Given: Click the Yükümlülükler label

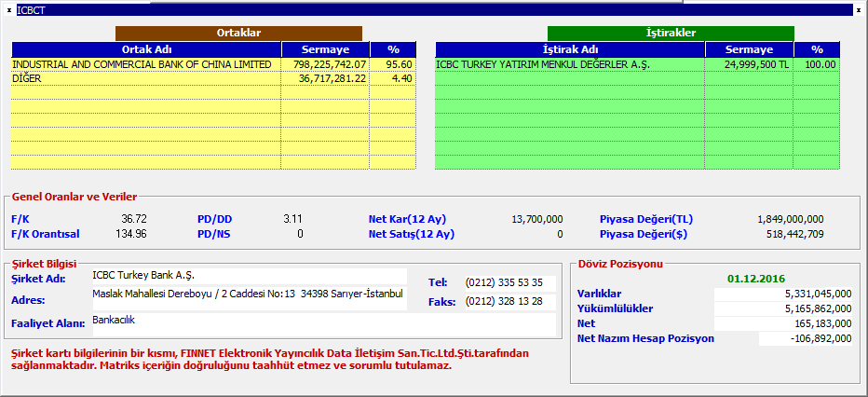Looking at the screenshot, I should pyautogui.click(x=615, y=309).
